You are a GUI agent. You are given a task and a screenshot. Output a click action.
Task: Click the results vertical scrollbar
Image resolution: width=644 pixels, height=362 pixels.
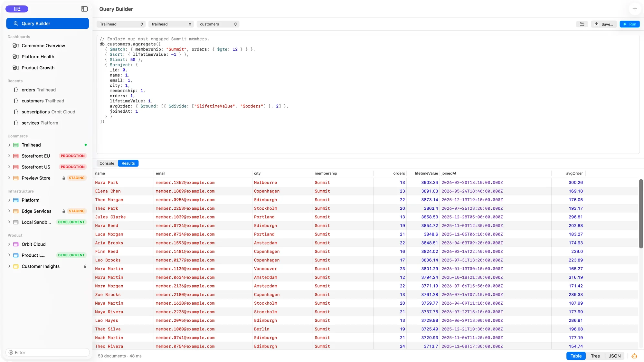(x=641, y=214)
